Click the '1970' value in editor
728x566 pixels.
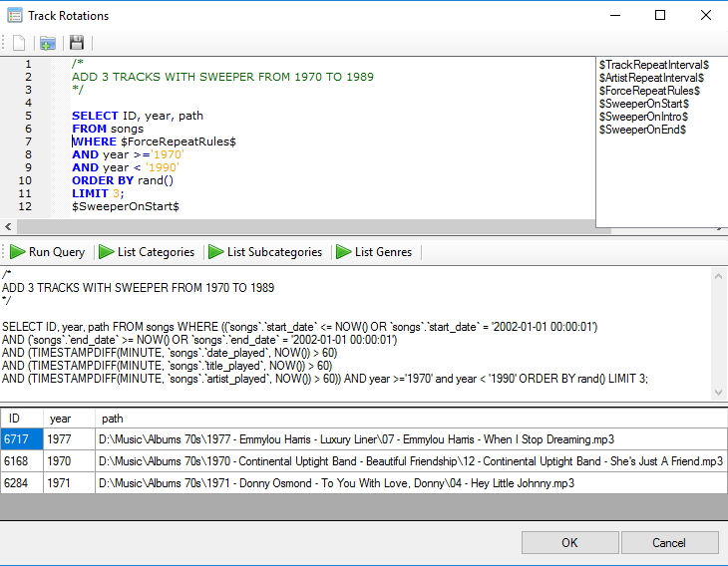click(168, 154)
